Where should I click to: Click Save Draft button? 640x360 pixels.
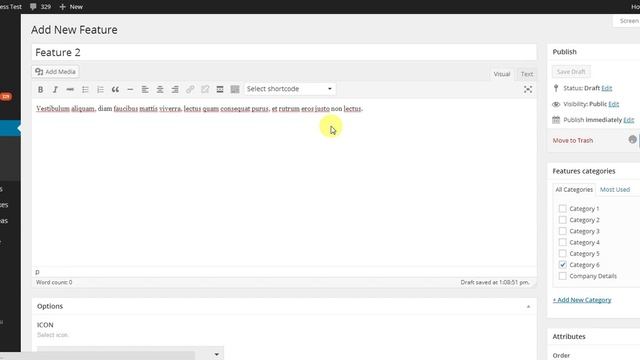[x=571, y=72]
